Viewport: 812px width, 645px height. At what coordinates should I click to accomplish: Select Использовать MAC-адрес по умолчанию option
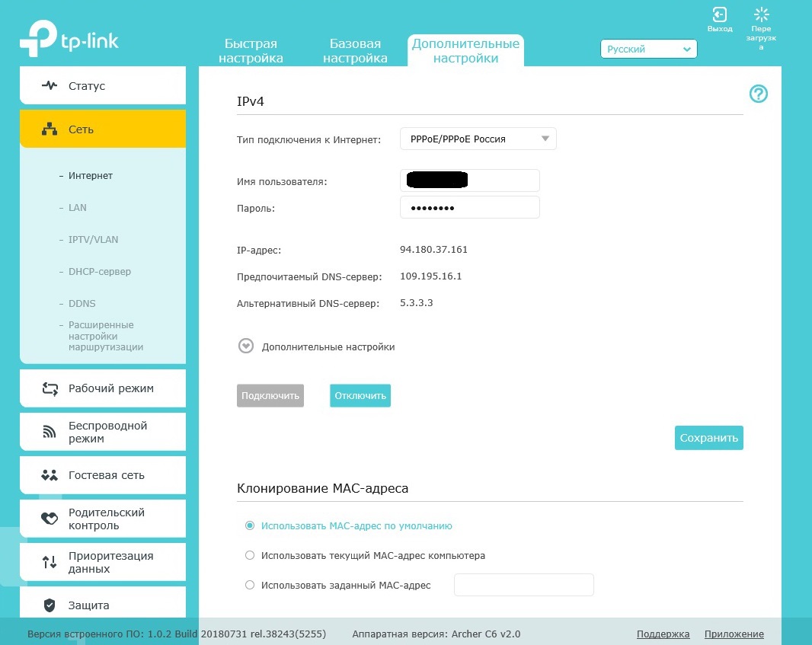[250, 525]
